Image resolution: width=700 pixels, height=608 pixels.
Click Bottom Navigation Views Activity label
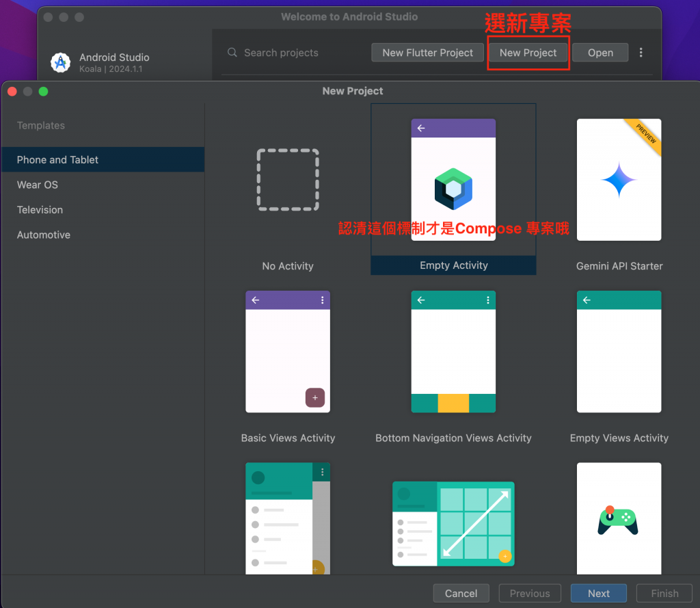click(453, 438)
